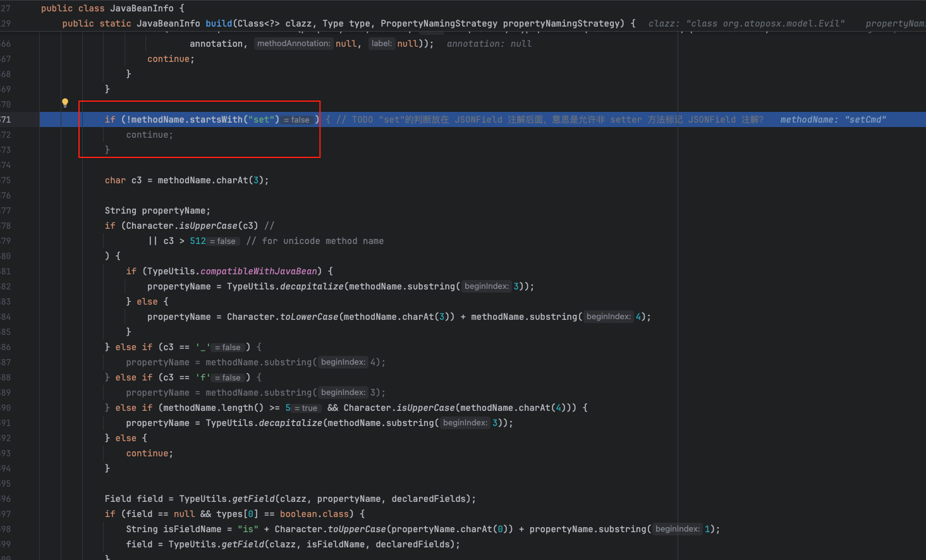Click line number 71 in the gutter
This screenshot has height=560, width=926.
[6, 119]
